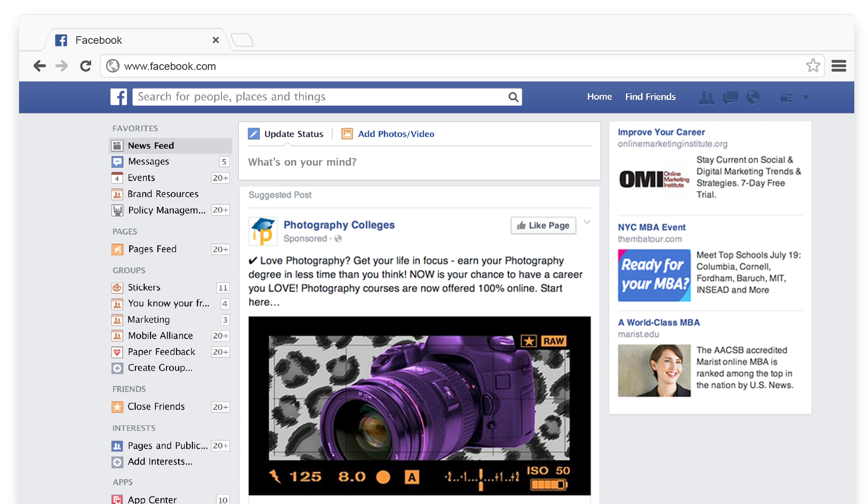This screenshot has height=504, width=868.
Task: Switch to the Facebook browser tab
Action: [x=98, y=40]
